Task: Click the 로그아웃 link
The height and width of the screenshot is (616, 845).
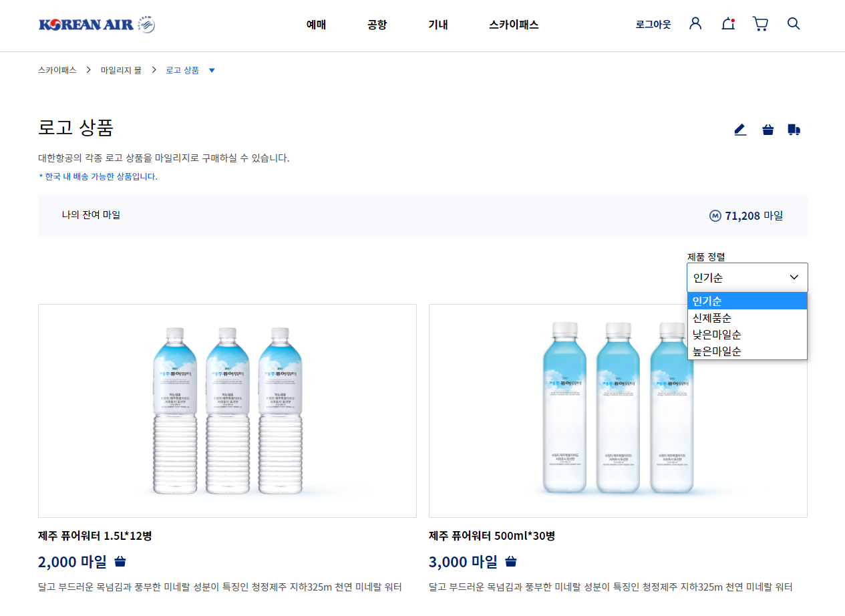Action: pyautogui.click(x=653, y=24)
